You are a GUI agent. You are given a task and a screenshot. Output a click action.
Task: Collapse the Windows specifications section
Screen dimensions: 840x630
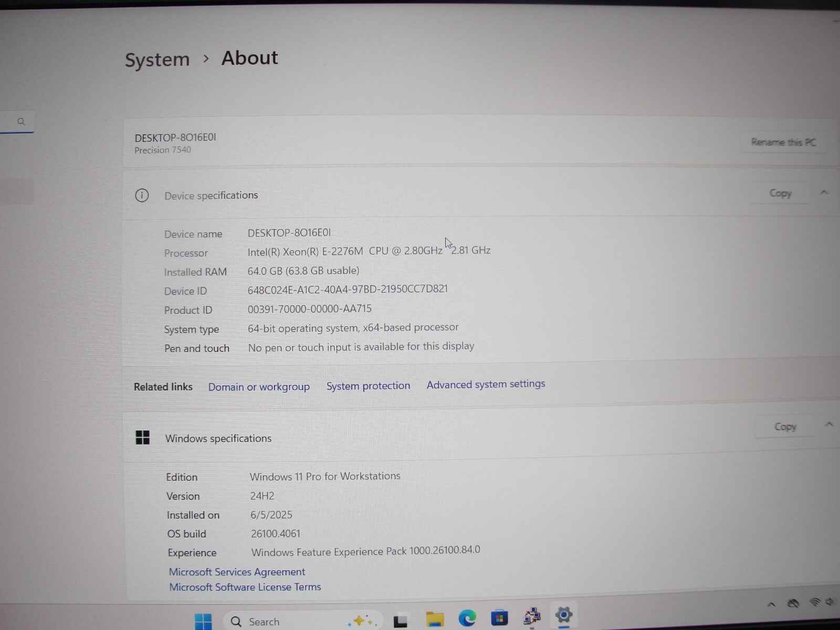click(x=829, y=424)
